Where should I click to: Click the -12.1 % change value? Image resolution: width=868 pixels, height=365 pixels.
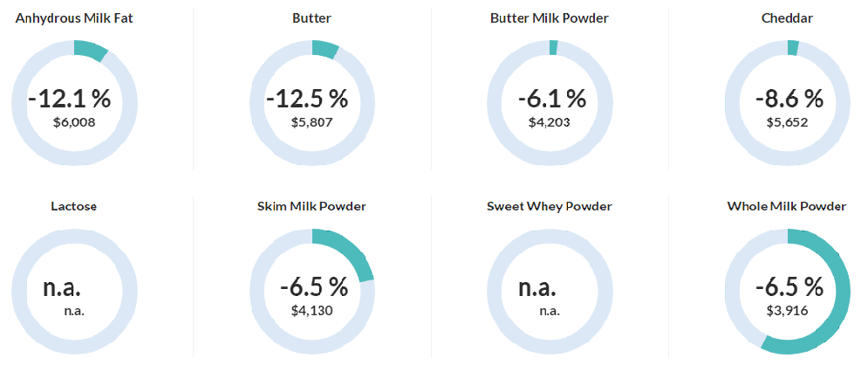(70, 98)
